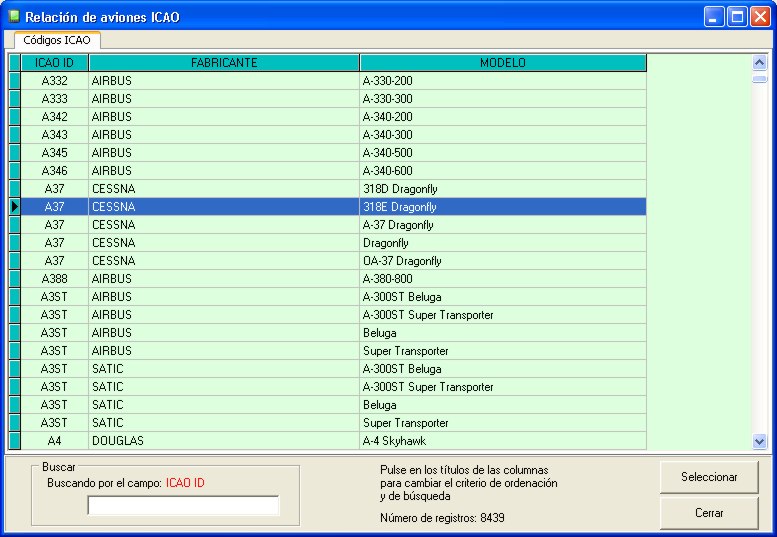Click the highlighted 318E Dragonfly cell
The width and height of the screenshot is (777, 537).
pos(503,207)
